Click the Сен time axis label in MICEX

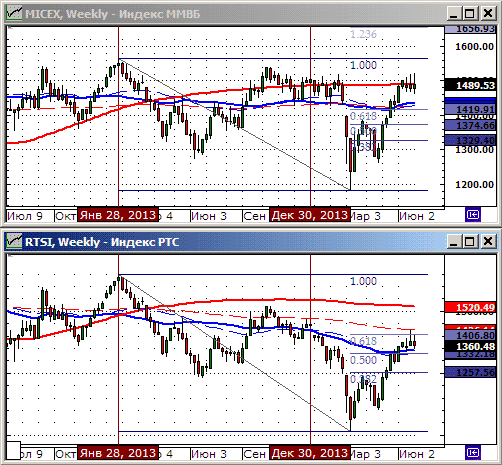tap(255, 216)
